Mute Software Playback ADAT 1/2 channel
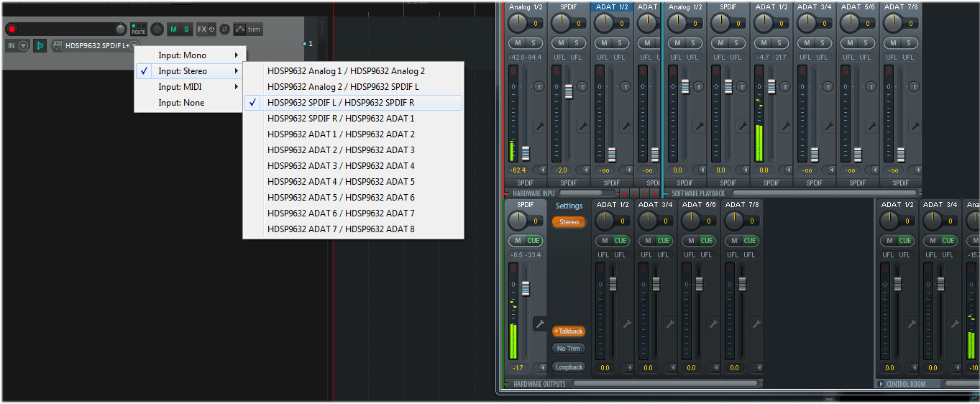The image size is (980, 404). [x=764, y=42]
